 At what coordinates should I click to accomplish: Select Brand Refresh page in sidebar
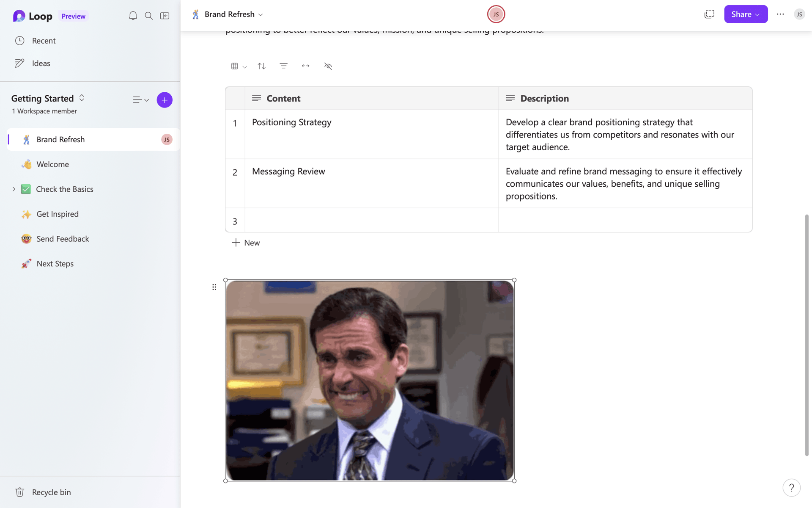[93, 139]
